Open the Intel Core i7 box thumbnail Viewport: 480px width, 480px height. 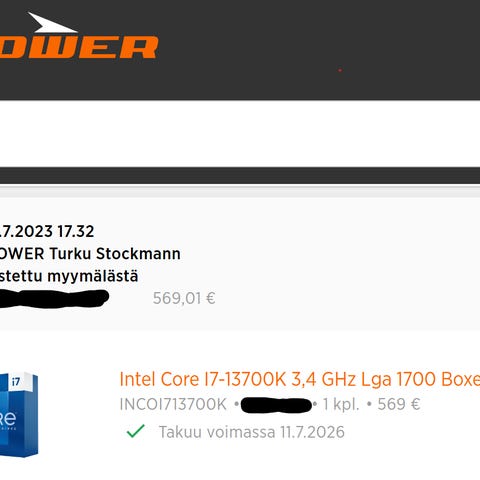click(19, 414)
